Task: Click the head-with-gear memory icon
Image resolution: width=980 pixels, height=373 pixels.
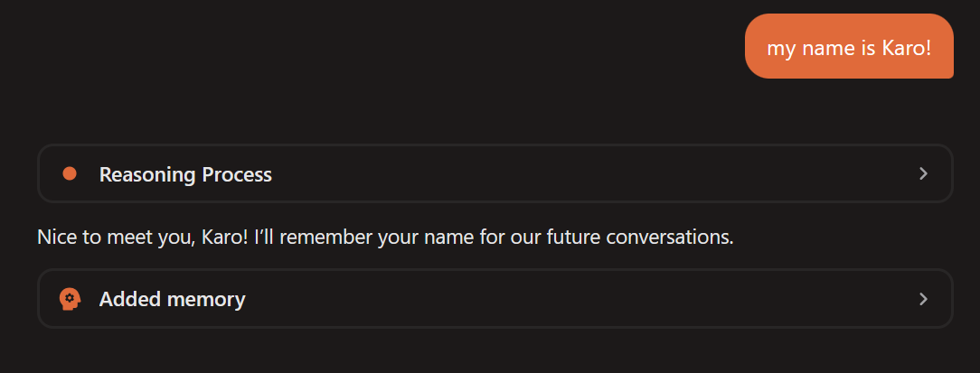Action: pos(70,298)
